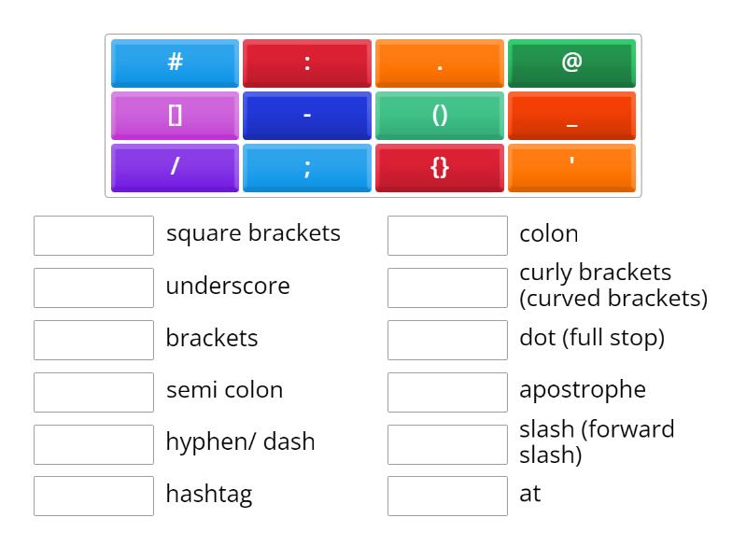Image resolution: width=747 pixels, height=560 pixels.
Task: Click the dark blue hyphen tile
Action: (x=307, y=116)
